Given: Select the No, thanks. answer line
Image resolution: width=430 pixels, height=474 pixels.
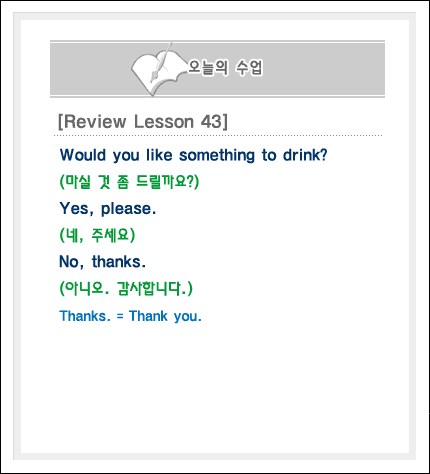Looking at the screenshot, I should (x=102, y=261).
